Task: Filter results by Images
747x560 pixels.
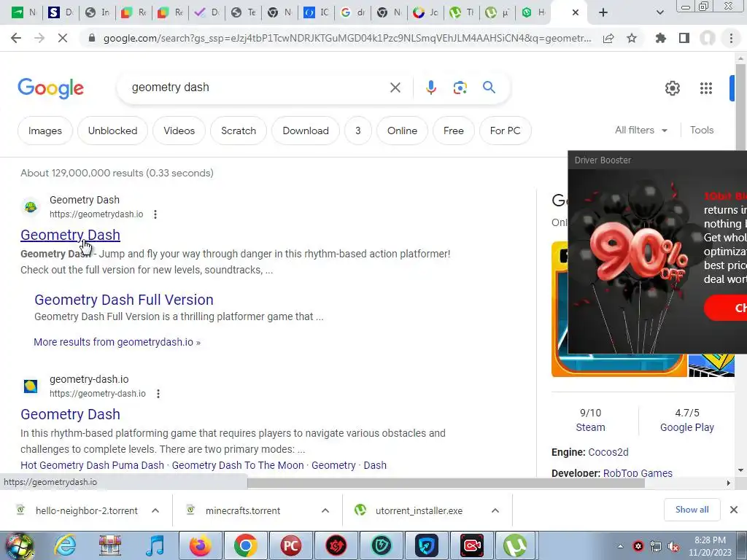Action: 44,131
